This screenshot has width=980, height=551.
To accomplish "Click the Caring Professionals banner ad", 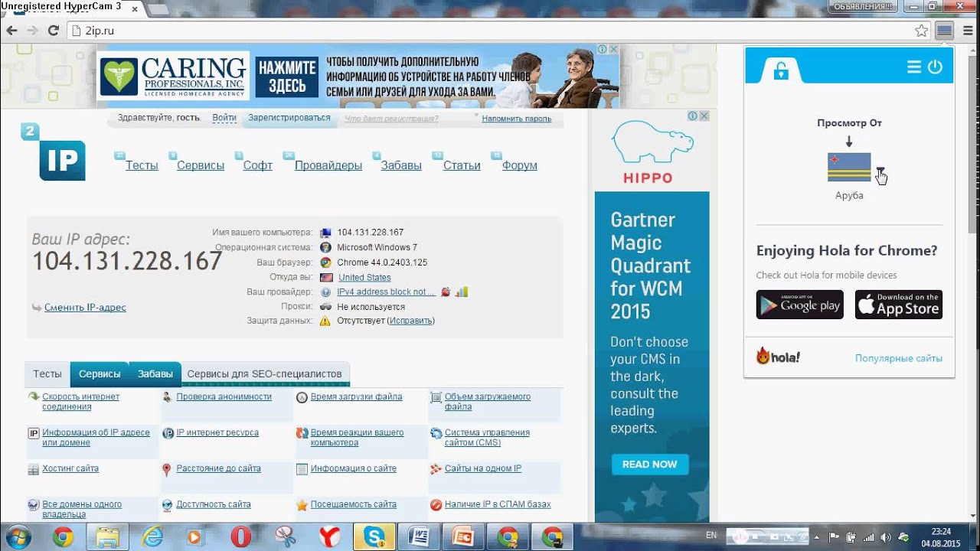I will [358, 76].
